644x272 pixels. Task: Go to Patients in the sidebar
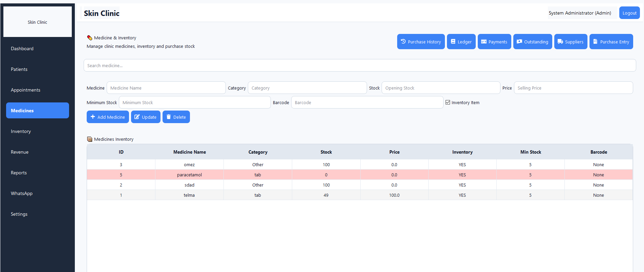click(38, 69)
